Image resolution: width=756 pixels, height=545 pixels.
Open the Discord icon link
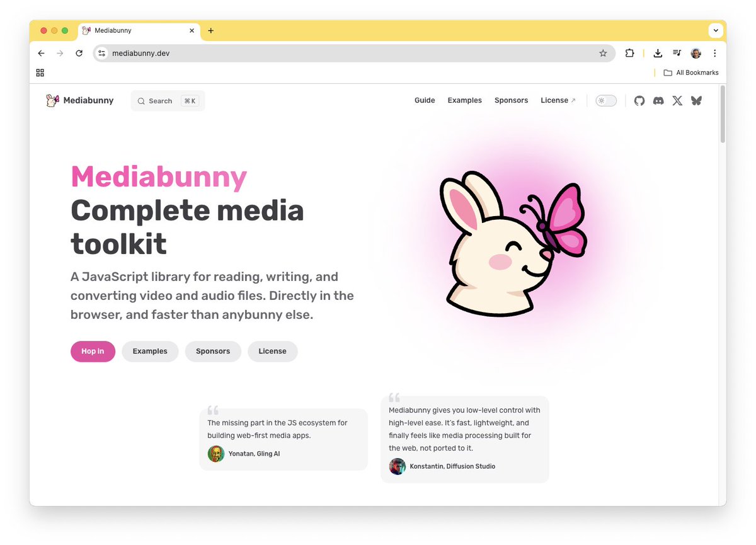658,101
